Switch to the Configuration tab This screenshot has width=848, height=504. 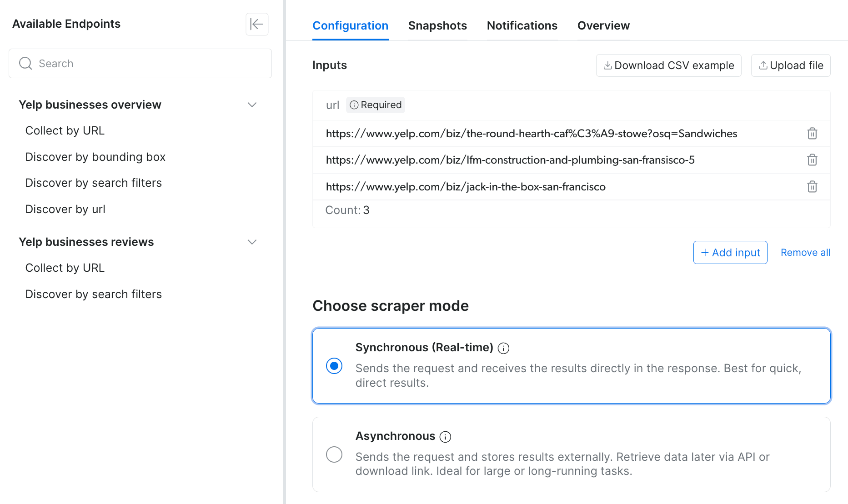coord(351,25)
